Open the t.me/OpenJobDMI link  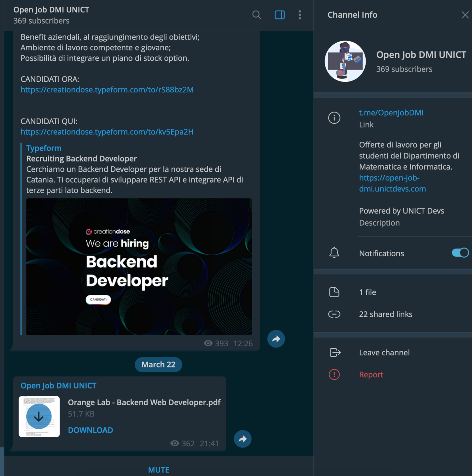(x=391, y=113)
